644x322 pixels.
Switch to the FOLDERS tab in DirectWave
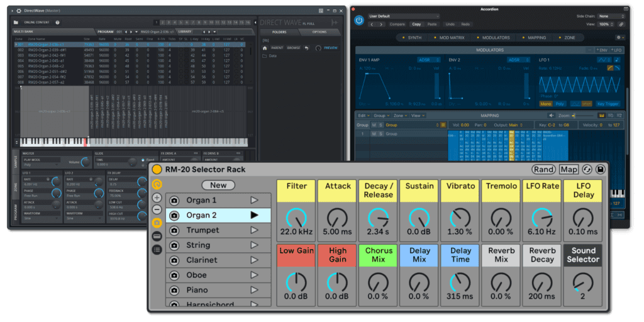tap(279, 31)
